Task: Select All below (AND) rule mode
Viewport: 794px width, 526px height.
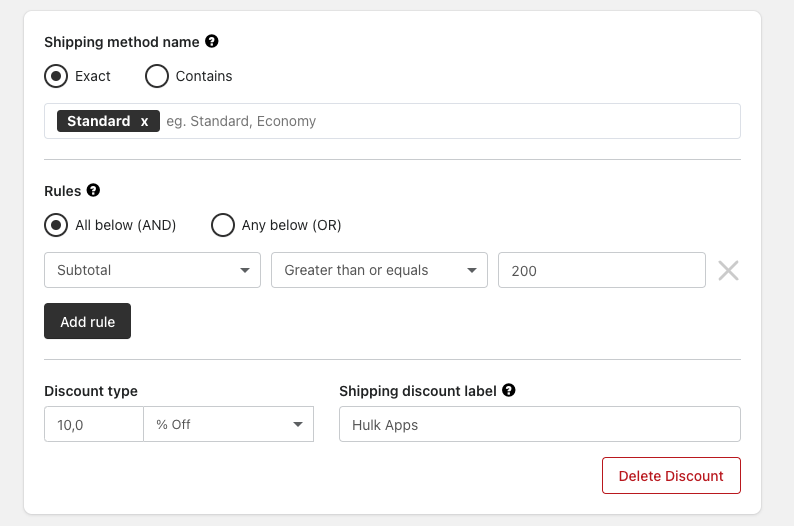Action: tap(56, 225)
